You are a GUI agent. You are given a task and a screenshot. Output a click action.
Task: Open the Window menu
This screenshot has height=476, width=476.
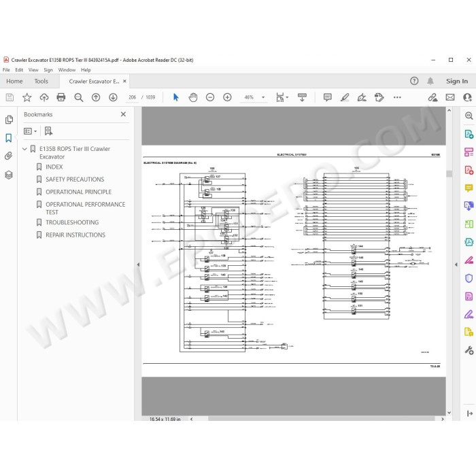67,70
